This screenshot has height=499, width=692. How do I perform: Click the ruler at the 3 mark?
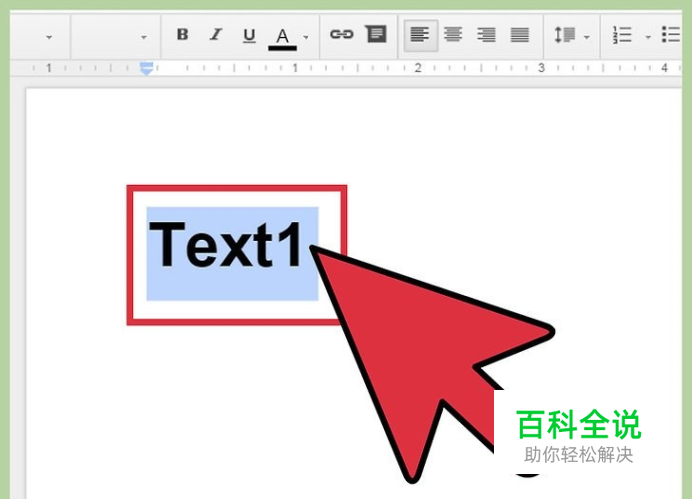coord(541,68)
